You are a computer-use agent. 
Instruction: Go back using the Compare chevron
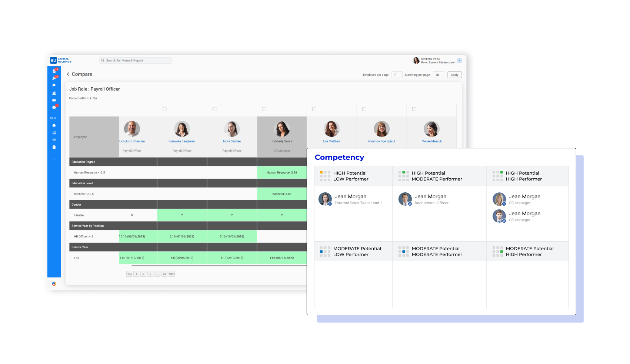[x=68, y=74]
